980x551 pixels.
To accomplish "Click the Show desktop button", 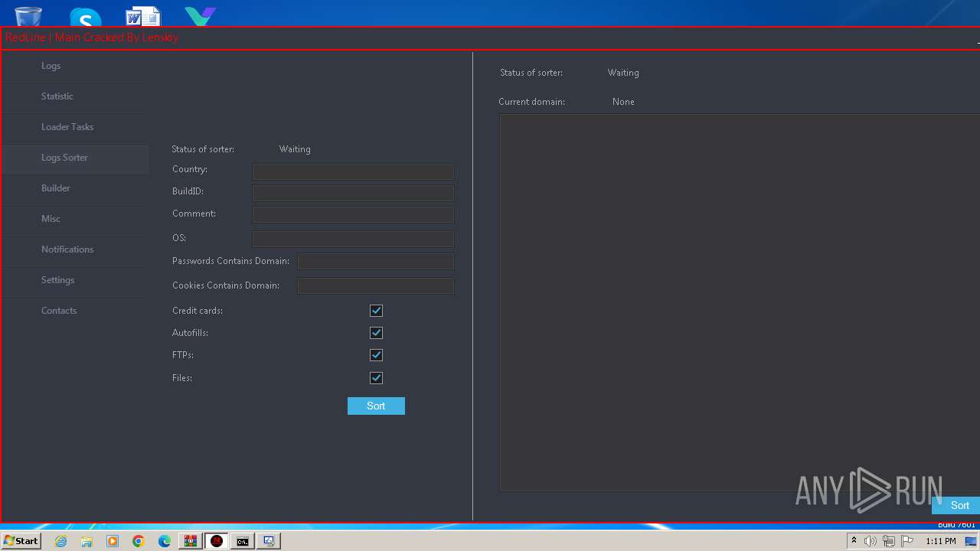I will pyautogui.click(x=971, y=541).
